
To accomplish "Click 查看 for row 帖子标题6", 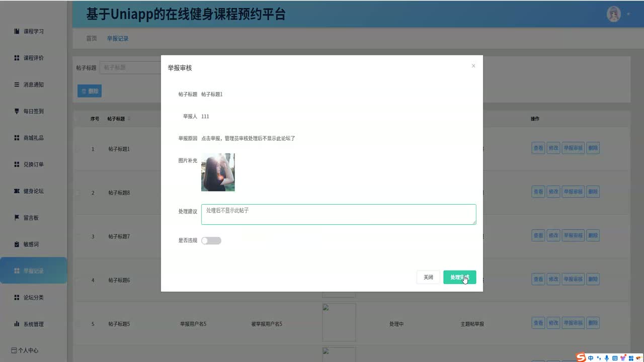I will click(x=538, y=279).
